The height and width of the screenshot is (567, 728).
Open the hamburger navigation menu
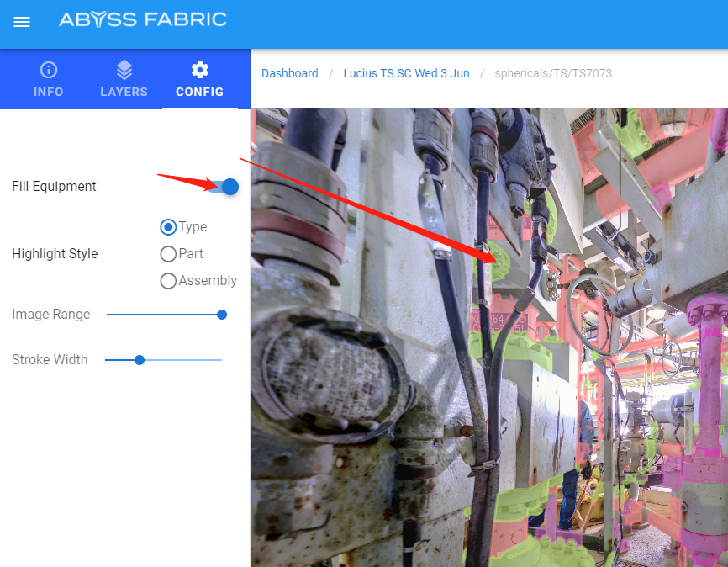click(x=22, y=22)
